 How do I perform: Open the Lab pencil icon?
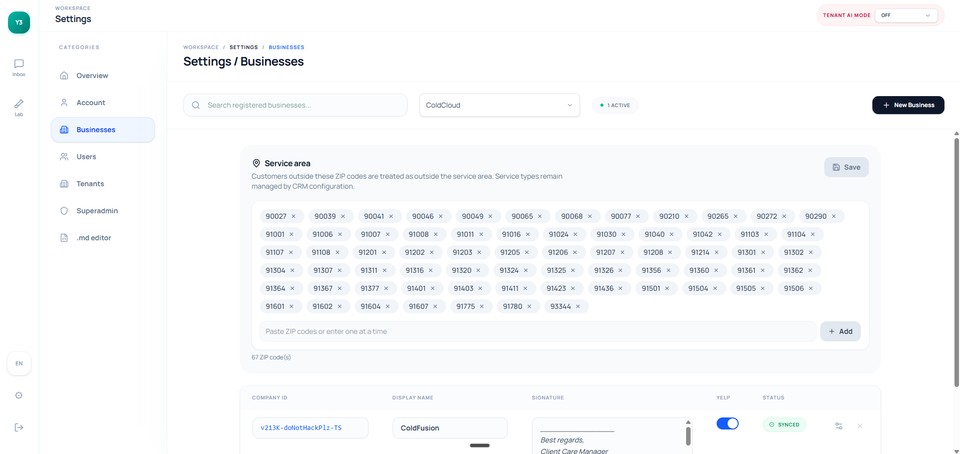pyautogui.click(x=19, y=107)
